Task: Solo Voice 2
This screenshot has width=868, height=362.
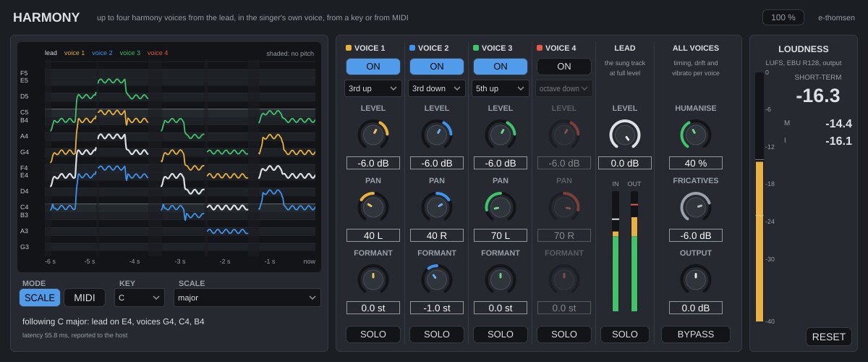Action: 437,334
